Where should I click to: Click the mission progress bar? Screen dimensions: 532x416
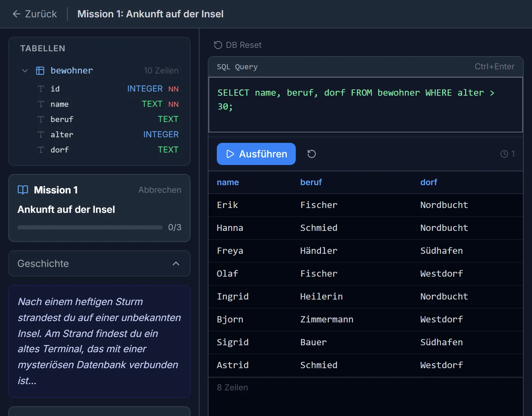(90, 227)
